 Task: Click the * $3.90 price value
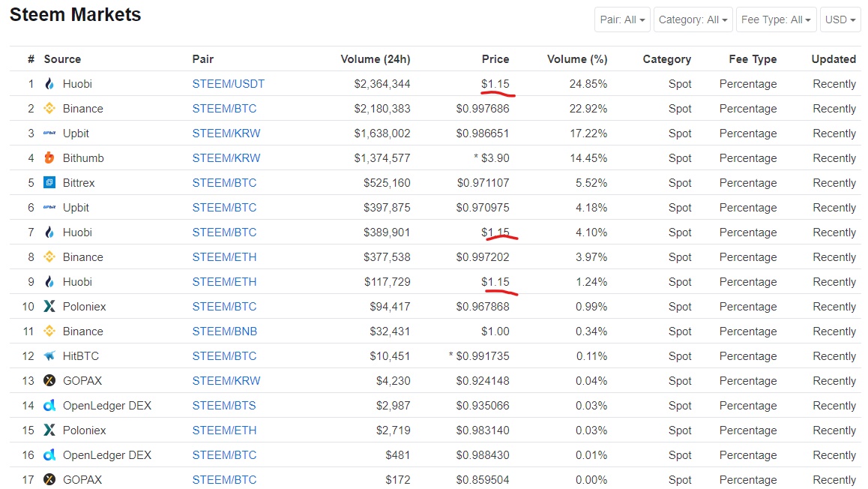click(x=492, y=157)
